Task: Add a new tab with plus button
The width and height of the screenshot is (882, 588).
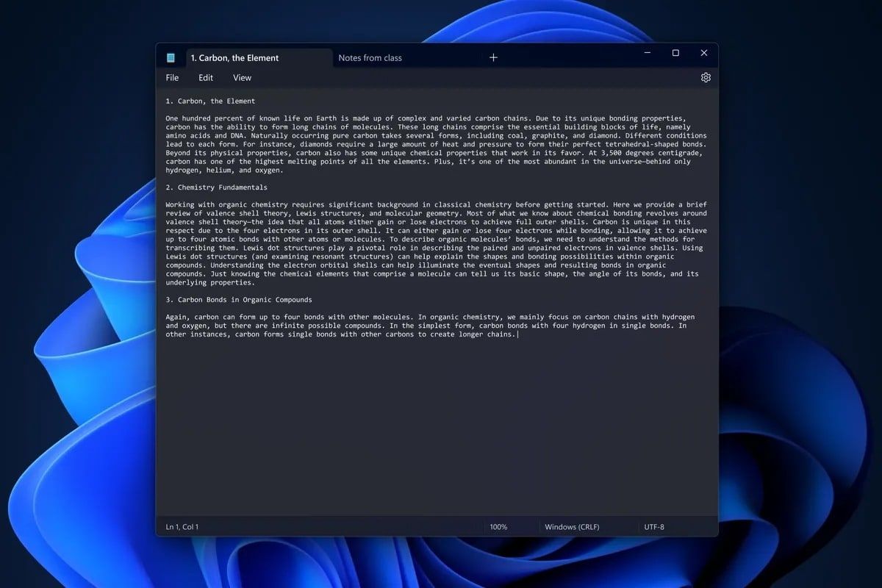Action: (x=493, y=58)
